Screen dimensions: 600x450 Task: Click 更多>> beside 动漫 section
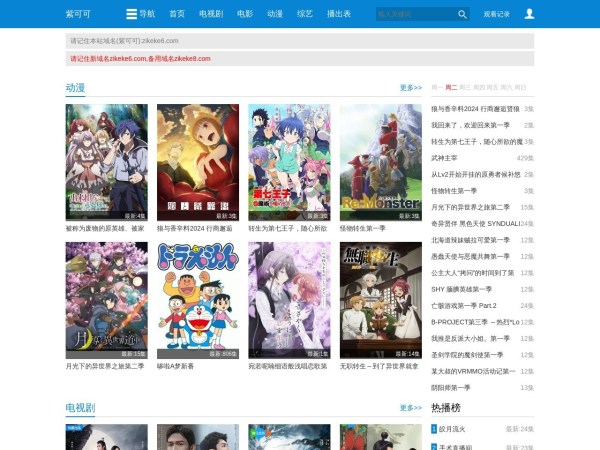[x=411, y=88]
